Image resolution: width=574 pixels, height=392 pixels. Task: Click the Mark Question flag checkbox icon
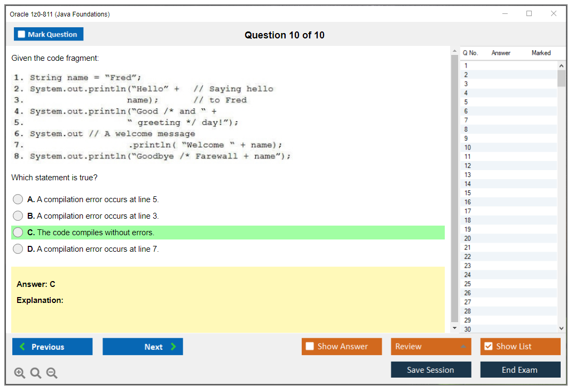click(x=21, y=34)
